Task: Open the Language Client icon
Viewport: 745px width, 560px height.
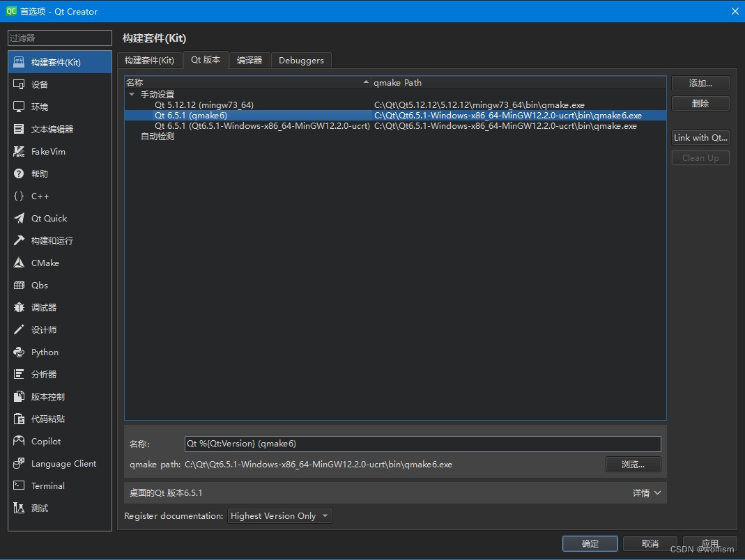Action: pyautogui.click(x=19, y=464)
